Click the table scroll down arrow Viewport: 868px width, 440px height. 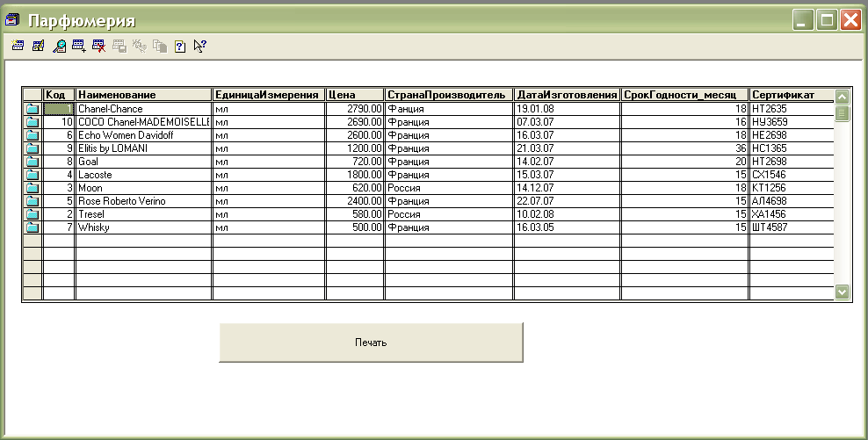coord(842,292)
